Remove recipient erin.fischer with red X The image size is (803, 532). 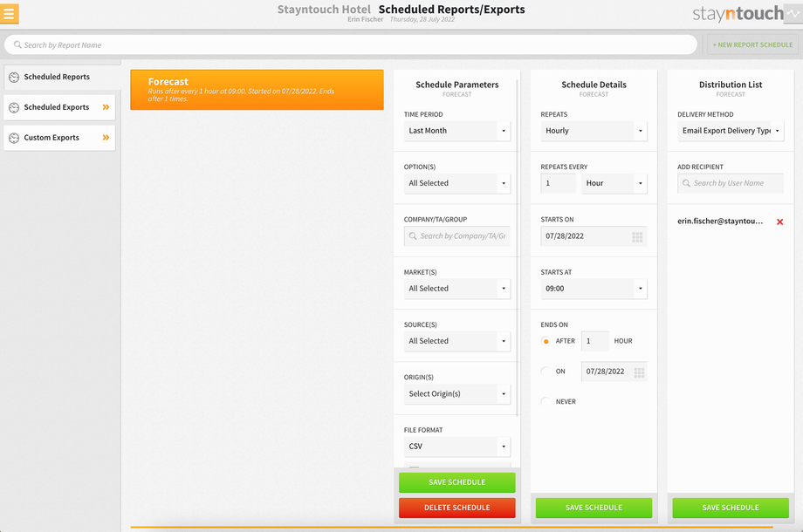pyautogui.click(x=779, y=222)
